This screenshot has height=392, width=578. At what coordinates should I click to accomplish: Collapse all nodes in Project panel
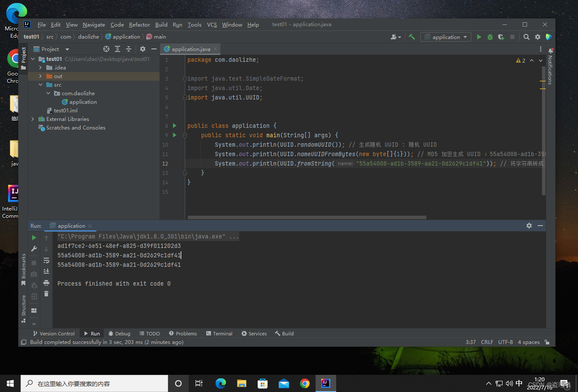tap(128, 49)
